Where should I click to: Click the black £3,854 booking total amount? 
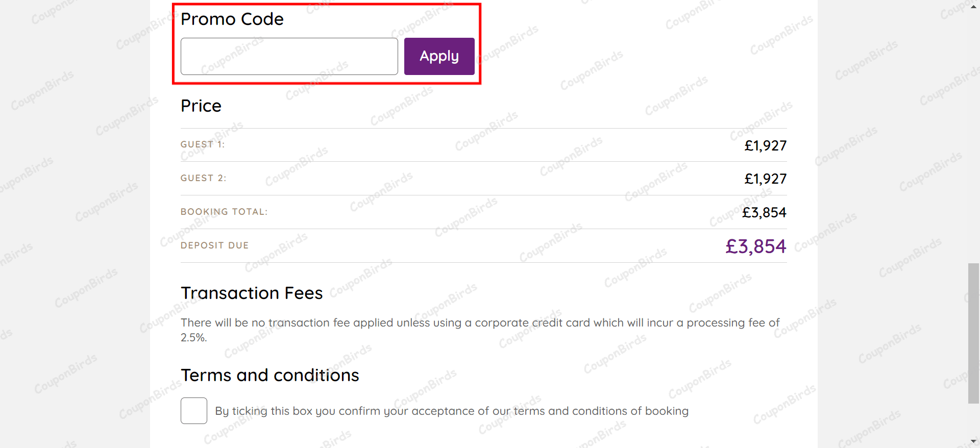[764, 213]
